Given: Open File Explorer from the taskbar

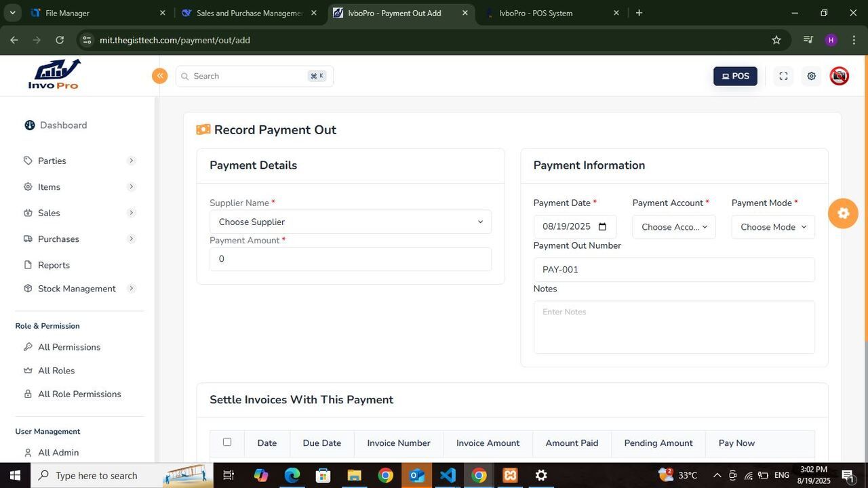Looking at the screenshot, I should tap(354, 475).
